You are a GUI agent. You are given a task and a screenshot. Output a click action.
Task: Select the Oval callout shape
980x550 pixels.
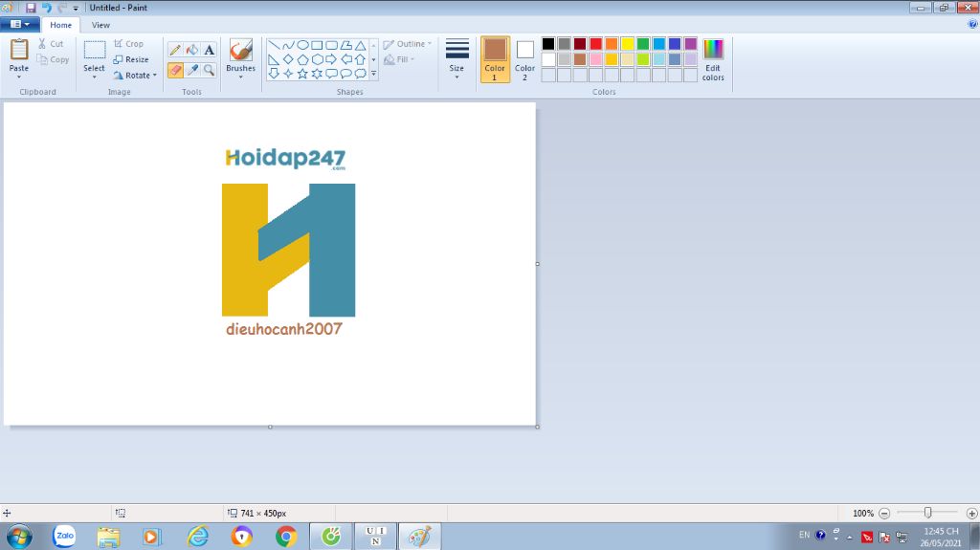[345, 74]
